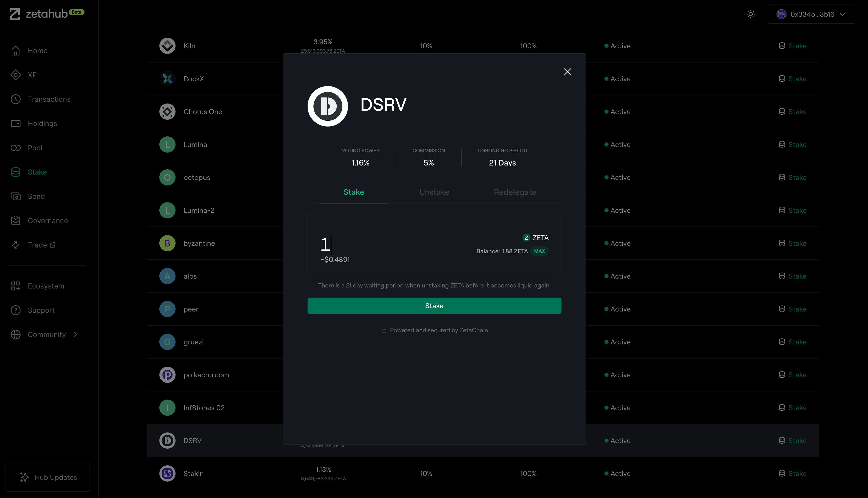Close the DSRV staking dialog
This screenshot has height=498, width=868.
(x=567, y=72)
